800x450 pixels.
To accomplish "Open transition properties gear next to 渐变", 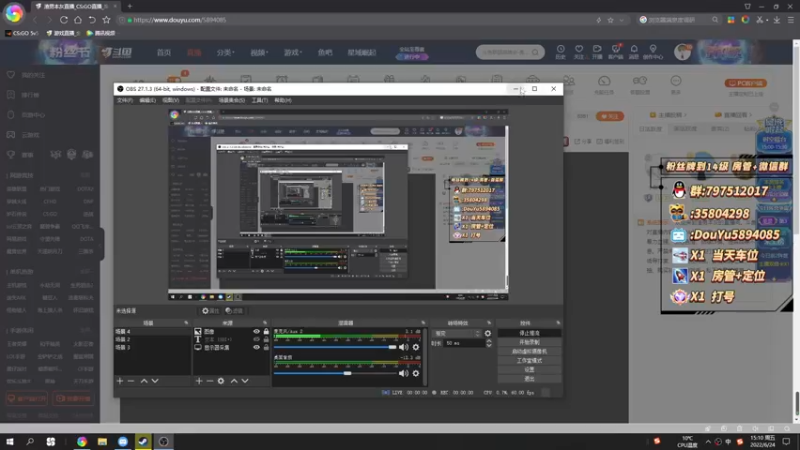I will point(488,334).
